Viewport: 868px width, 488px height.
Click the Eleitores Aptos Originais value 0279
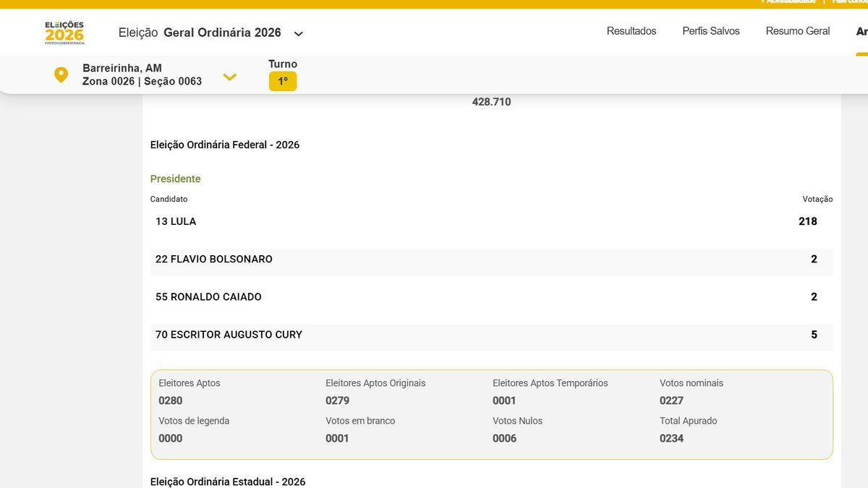(x=338, y=401)
